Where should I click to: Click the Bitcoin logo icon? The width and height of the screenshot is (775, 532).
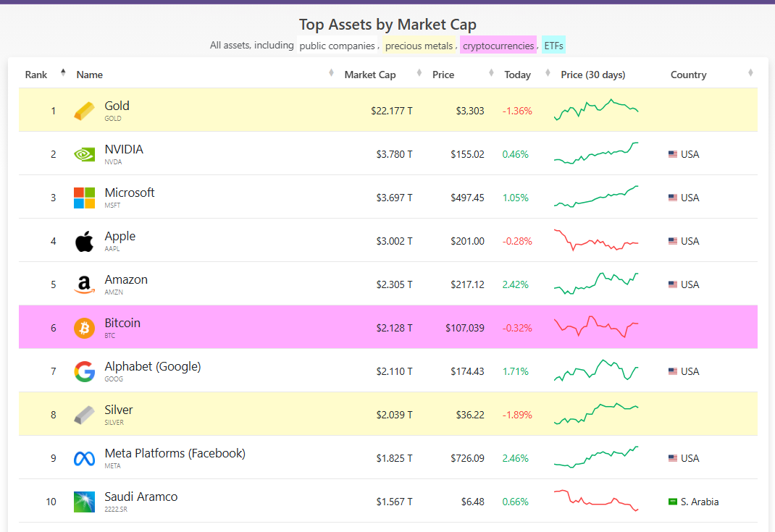pyautogui.click(x=84, y=328)
